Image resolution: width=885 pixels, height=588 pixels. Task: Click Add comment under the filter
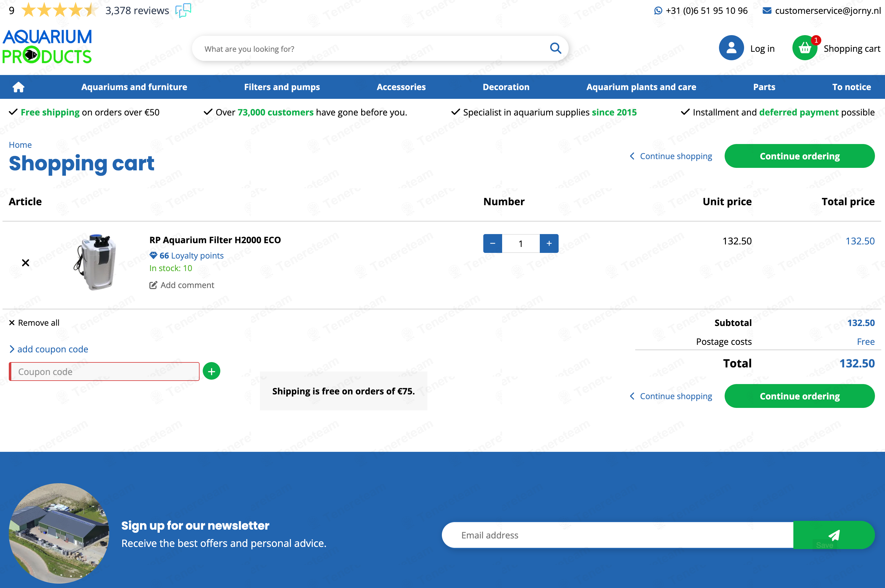[x=182, y=285]
